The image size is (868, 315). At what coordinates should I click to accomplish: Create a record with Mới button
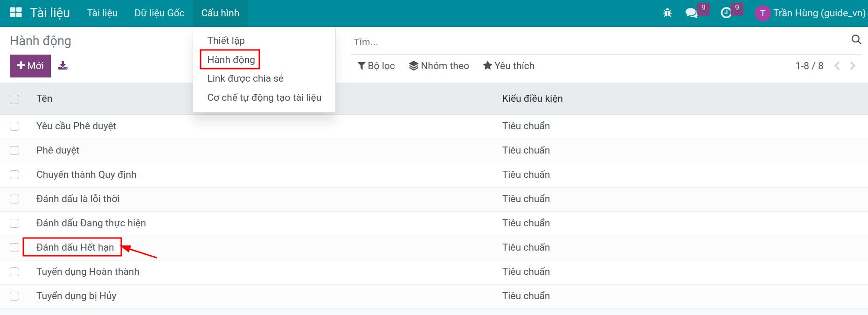(30, 66)
